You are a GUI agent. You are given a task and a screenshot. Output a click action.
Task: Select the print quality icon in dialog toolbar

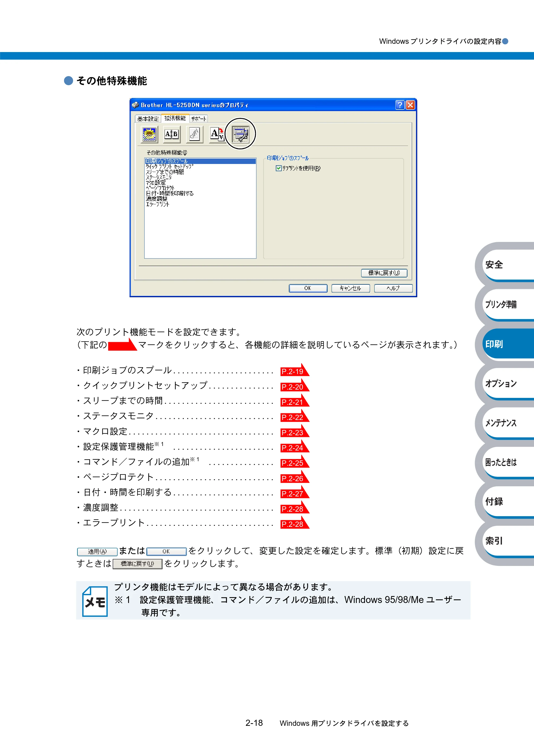(149, 134)
